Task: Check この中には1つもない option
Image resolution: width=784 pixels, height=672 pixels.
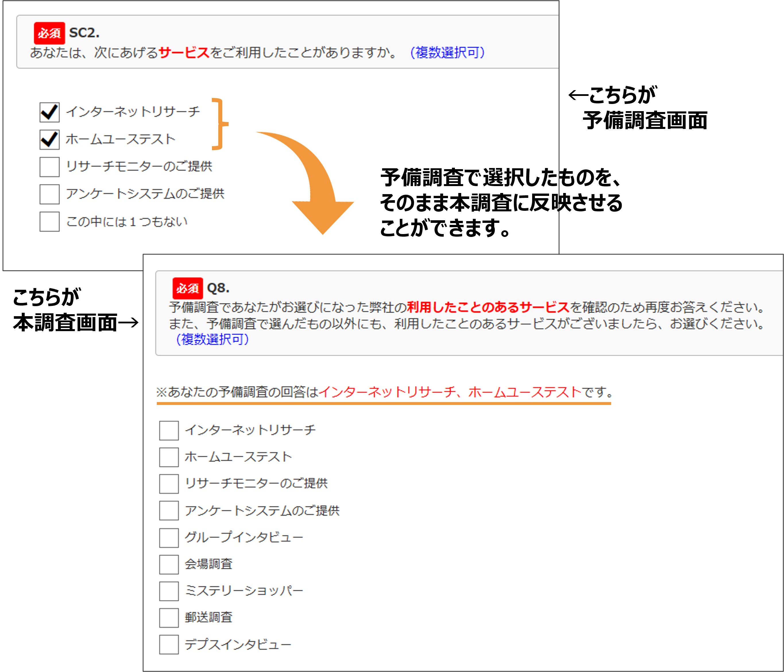Action: click(x=49, y=222)
